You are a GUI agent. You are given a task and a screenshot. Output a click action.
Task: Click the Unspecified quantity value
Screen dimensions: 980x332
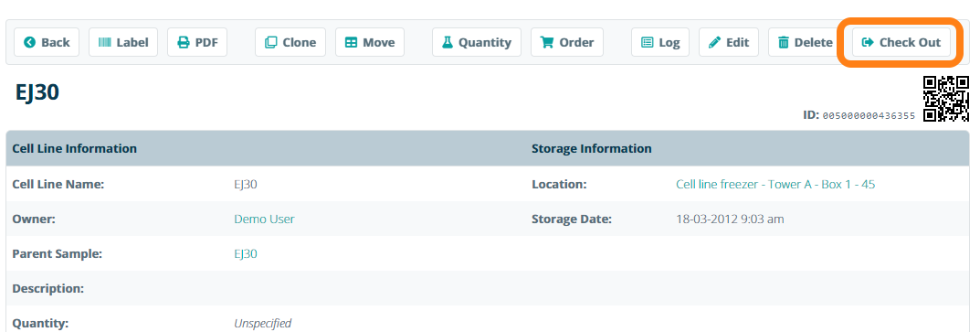[x=262, y=324]
